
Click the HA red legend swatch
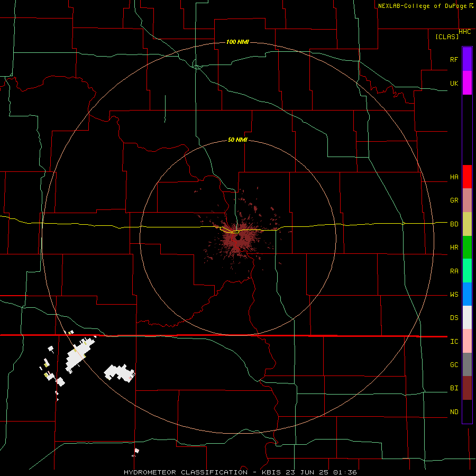coord(467,177)
